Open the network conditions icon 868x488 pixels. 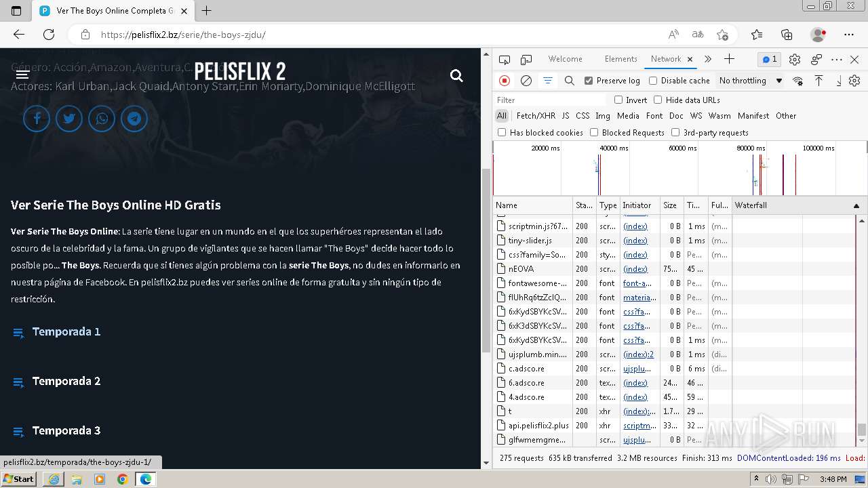click(797, 81)
